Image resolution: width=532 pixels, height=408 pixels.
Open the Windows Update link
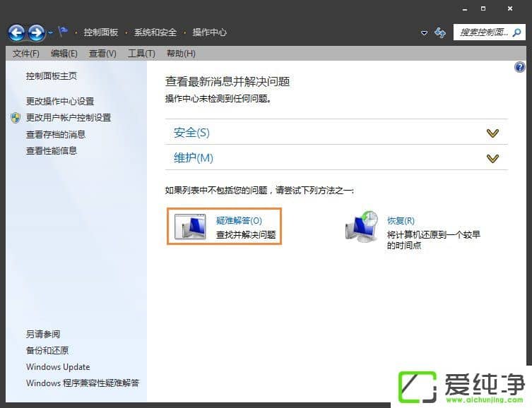click(x=58, y=367)
